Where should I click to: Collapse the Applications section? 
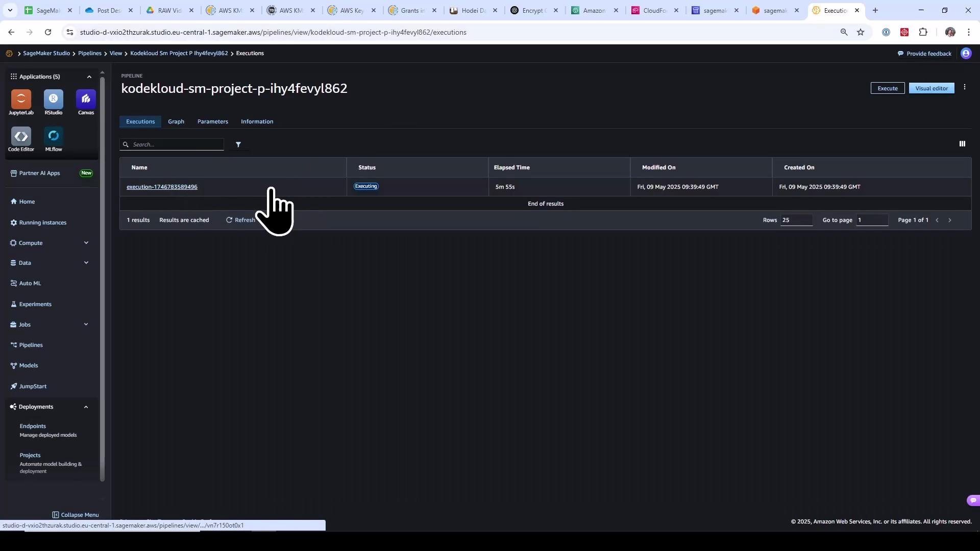tap(89, 77)
